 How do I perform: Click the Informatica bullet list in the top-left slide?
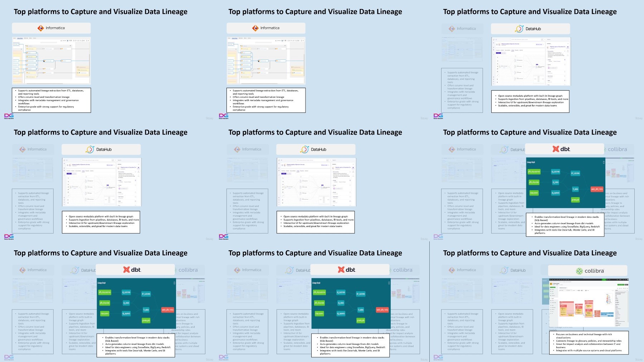(51, 100)
